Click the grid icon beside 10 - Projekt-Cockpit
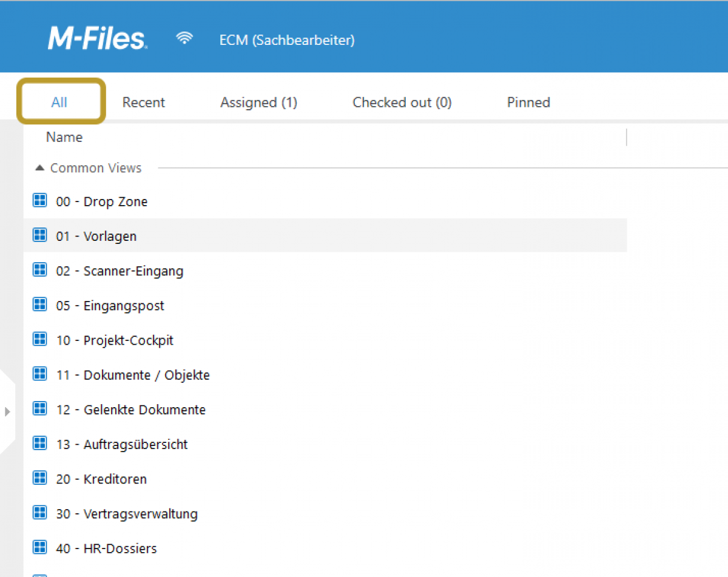The image size is (728, 577). click(39, 340)
